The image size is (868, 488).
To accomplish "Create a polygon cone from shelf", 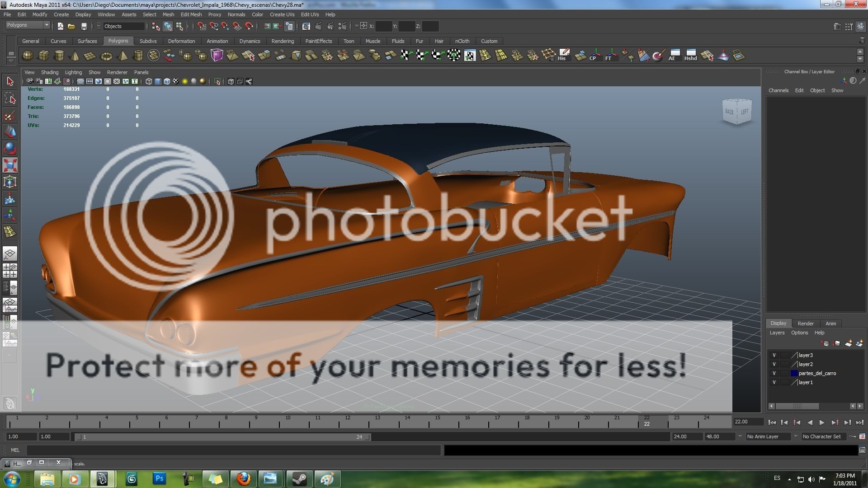I will click(x=75, y=56).
